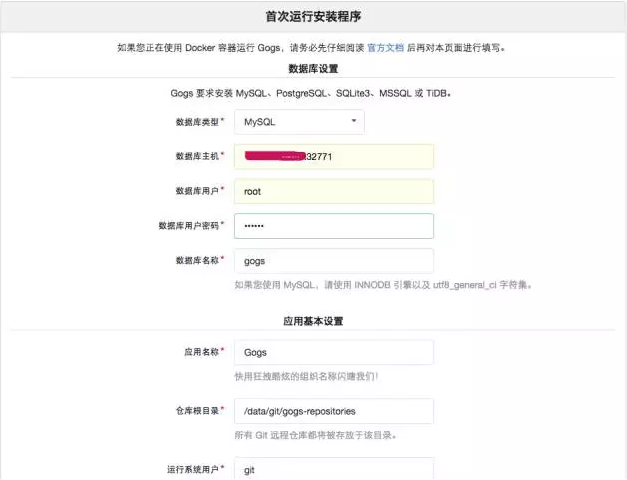This screenshot has width=627, height=480.
Task: Click the 仓库根目录 path field
Action: point(334,411)
